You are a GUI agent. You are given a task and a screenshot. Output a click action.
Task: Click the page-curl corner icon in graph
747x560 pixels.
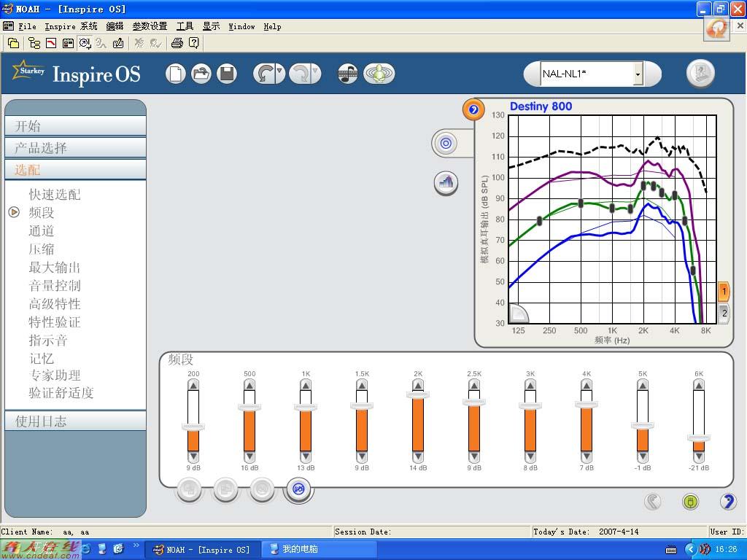(x=519, y=314)
